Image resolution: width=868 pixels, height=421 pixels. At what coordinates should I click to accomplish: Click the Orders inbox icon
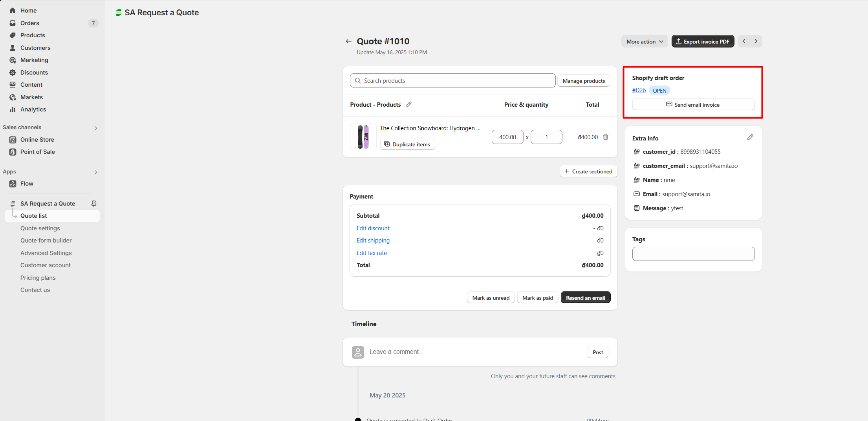click(13, 23)
